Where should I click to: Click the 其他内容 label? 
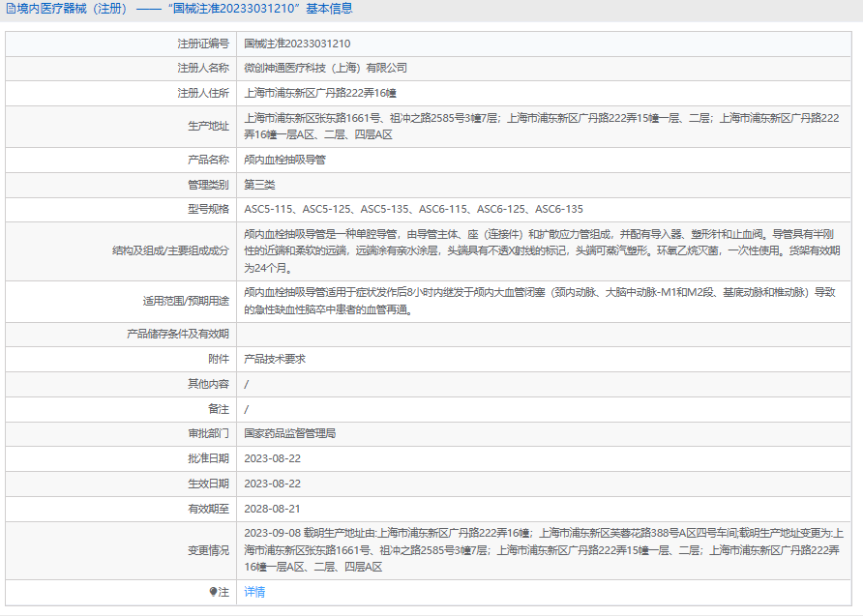[x=208, y=384]
